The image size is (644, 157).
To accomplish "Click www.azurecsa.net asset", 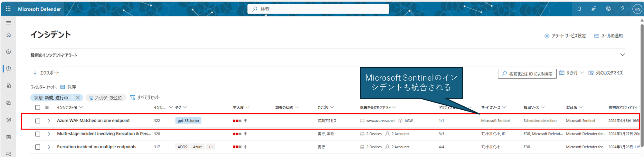I will tap(380, 121).
